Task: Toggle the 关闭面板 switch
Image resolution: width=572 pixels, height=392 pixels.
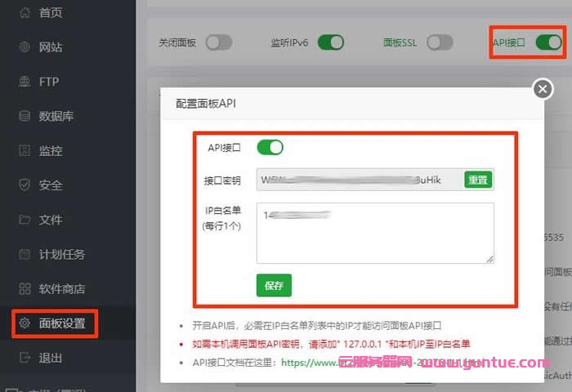Action: click(x=218, y=42)
